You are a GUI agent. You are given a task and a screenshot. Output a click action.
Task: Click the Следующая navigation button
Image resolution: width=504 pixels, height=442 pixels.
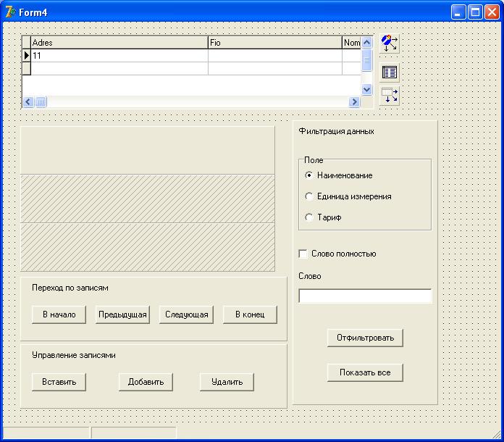coord(186,314)
